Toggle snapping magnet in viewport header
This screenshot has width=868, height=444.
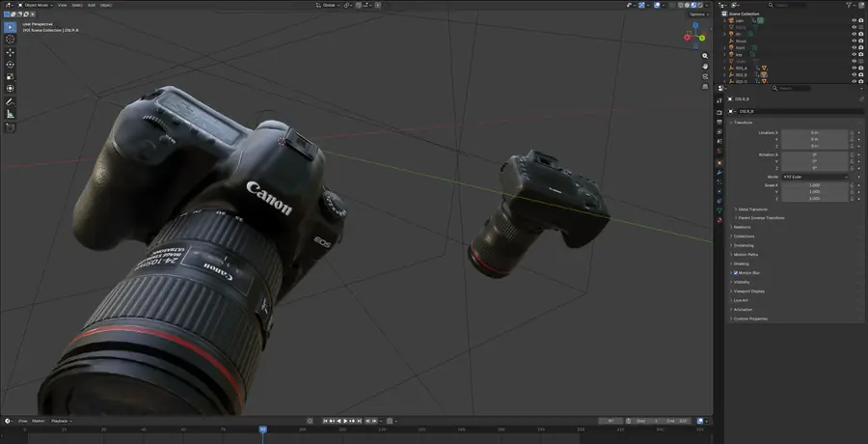[359, 5]
